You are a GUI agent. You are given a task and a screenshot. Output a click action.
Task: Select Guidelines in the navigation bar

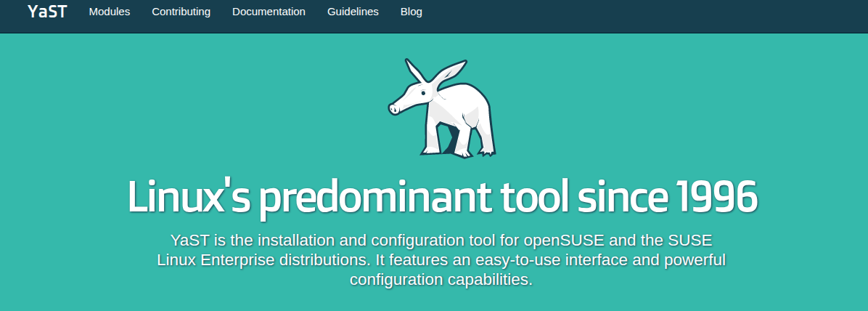(353, 12)
